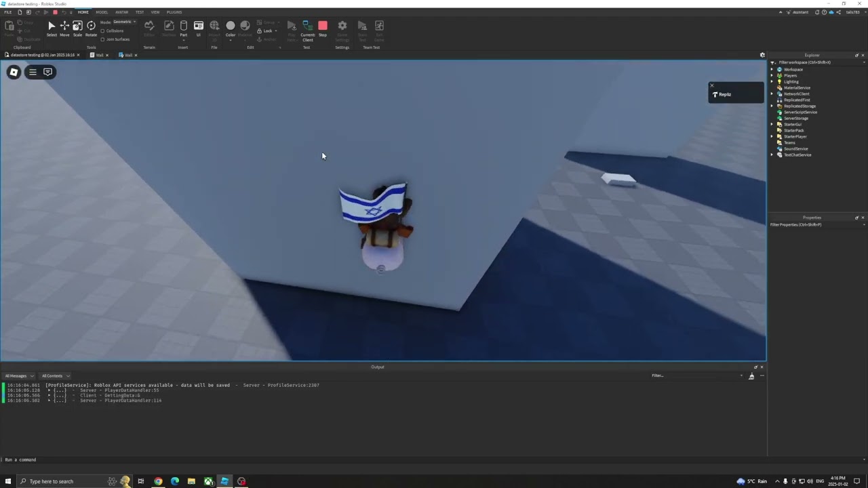Select the StarterPack item in Explorer
The height and width of the screenshot is (488, 868).
(x=793, y=130)
